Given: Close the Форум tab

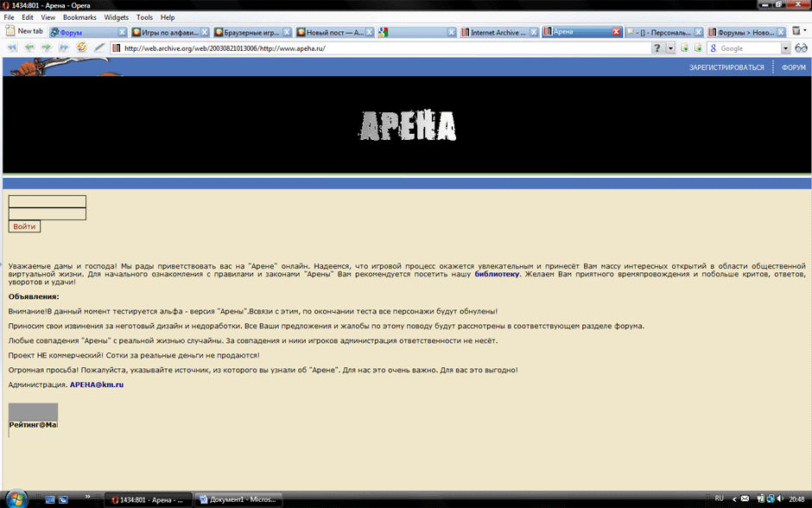Looking at the screenshot, I should tap(122, 32).
